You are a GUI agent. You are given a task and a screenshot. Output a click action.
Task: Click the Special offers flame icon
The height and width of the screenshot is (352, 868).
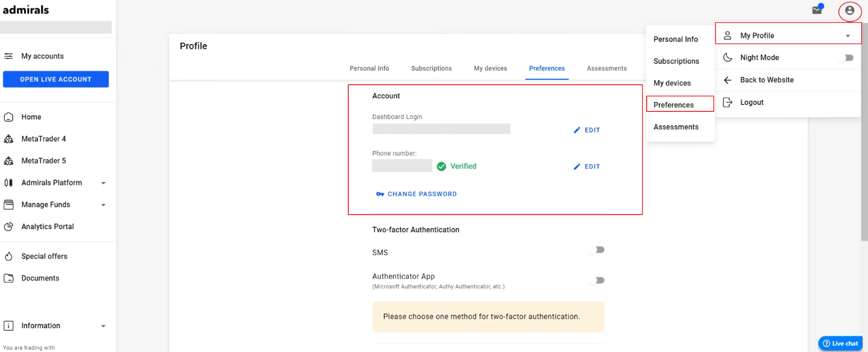pyautogui.click(x=9, y=256)
